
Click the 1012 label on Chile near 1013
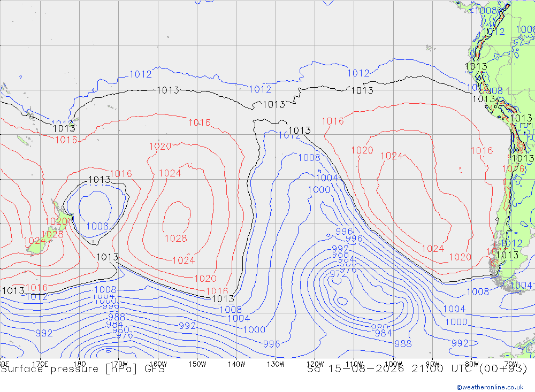(511, 243)
